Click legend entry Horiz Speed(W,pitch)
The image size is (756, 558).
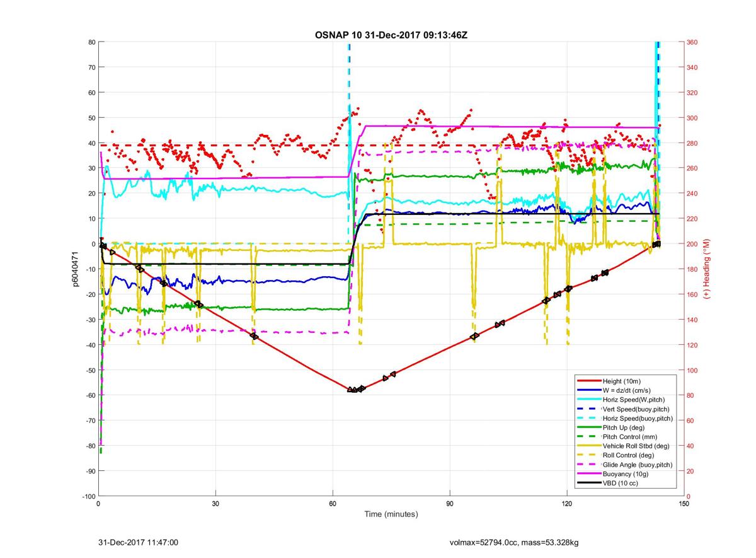click(x=634, y=400)
